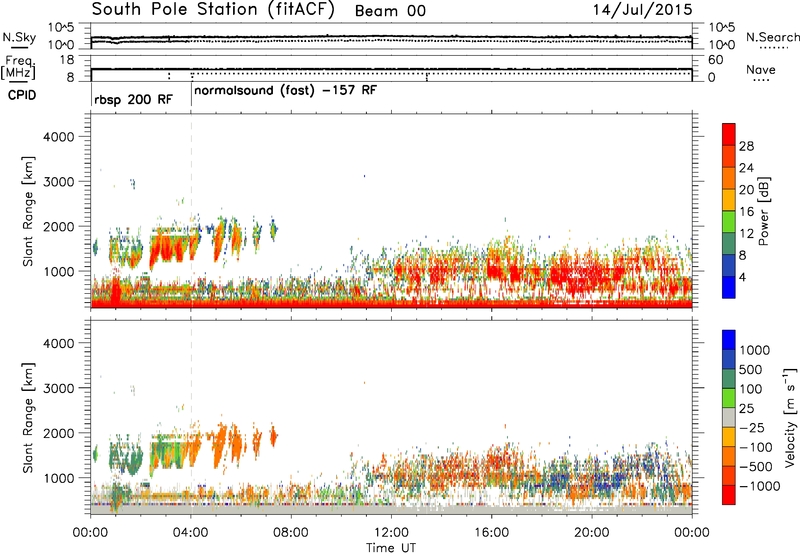Screen dimensions: 800x554
Task: Click the '04:00' time axis label
Action: (191, 533)
